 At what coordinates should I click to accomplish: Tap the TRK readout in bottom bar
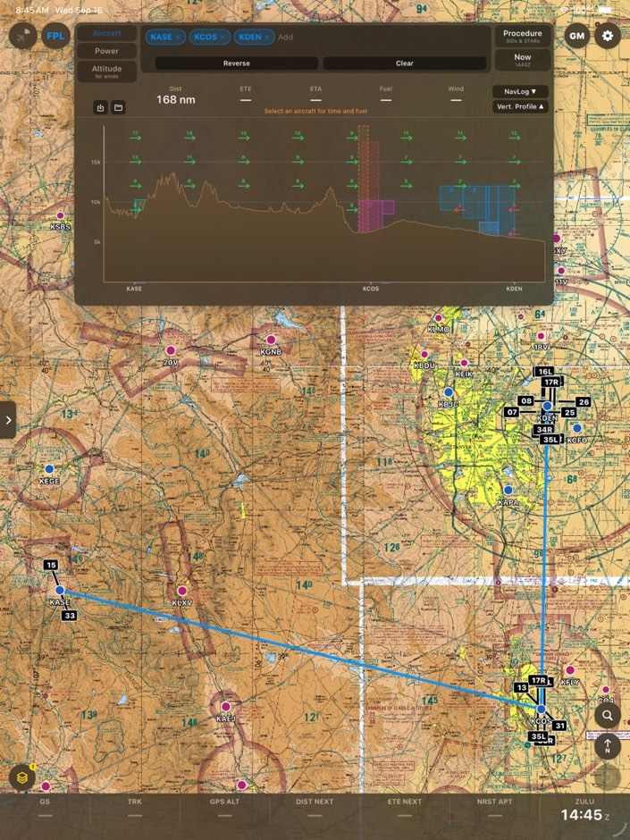pos(135,809)
